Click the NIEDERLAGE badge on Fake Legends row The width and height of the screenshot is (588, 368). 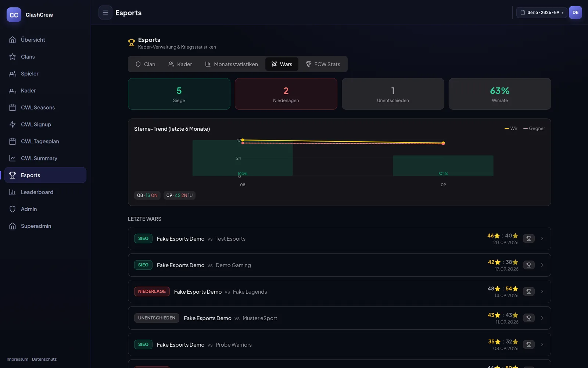coord(152,291)
